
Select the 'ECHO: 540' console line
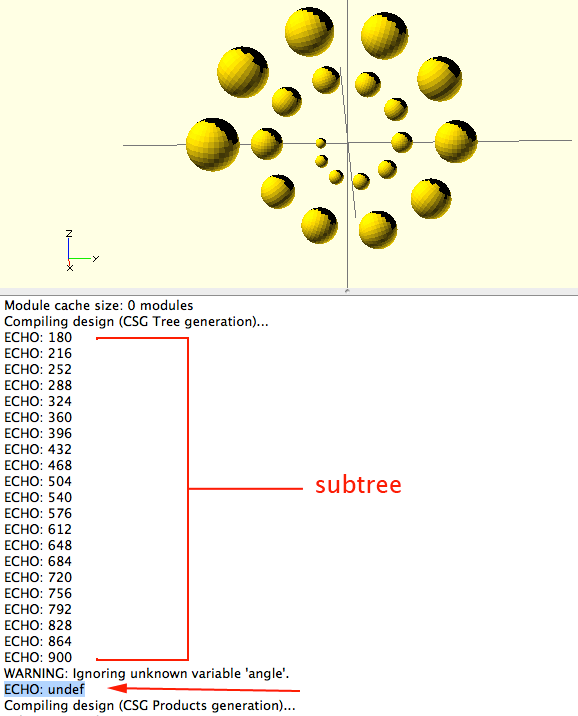point(38,497)
